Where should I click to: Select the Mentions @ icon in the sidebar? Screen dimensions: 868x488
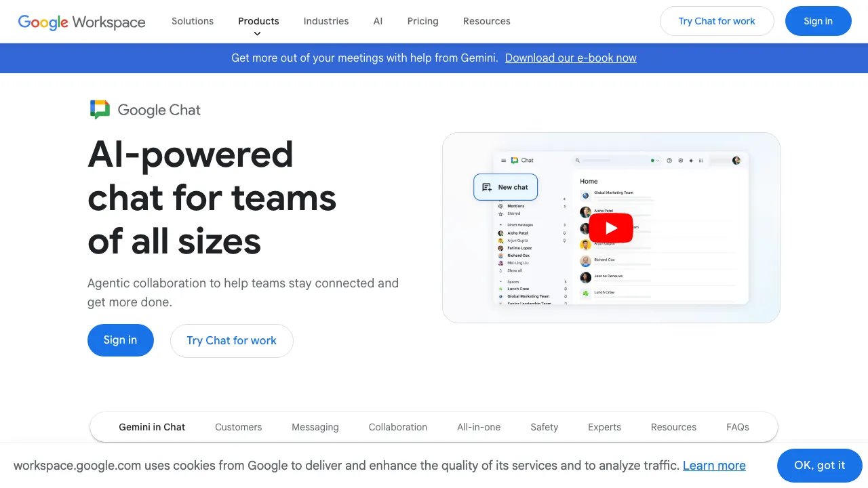pyautogui.click(x=501, y=206)
